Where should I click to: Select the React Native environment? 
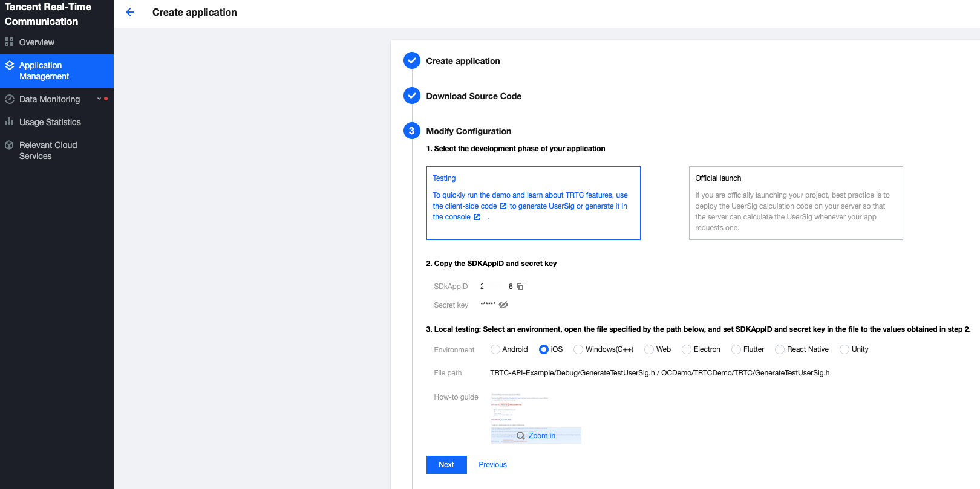point(780,349)
